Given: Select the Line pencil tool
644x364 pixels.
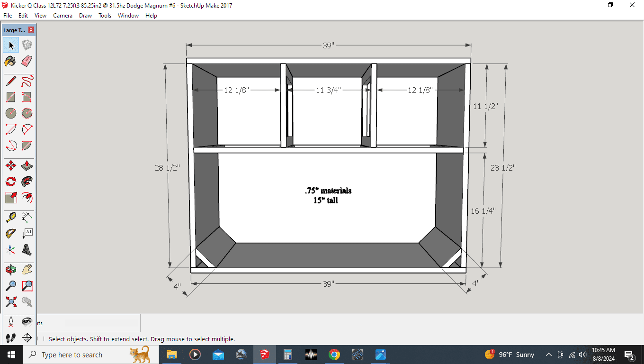Looking at the screenshot, I should click(11, 81).
